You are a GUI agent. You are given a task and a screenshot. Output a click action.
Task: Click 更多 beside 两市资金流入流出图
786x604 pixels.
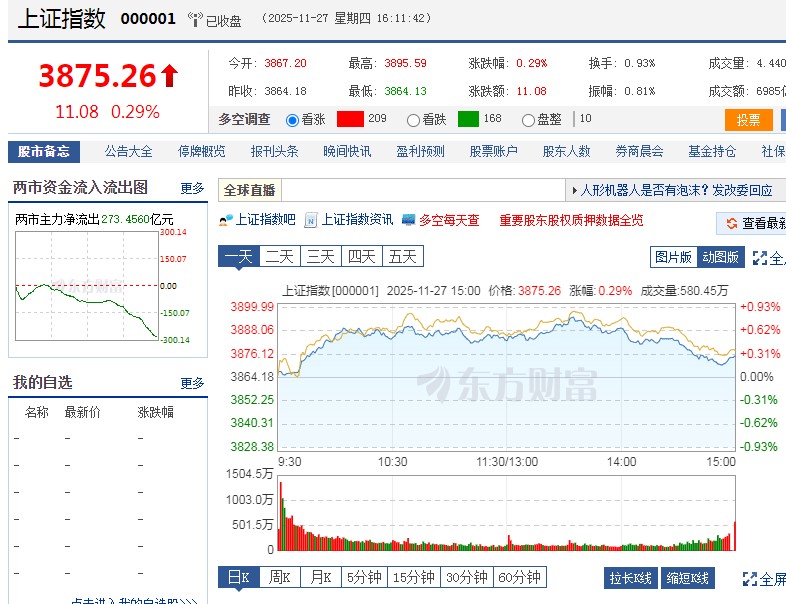tap(192, 188)
